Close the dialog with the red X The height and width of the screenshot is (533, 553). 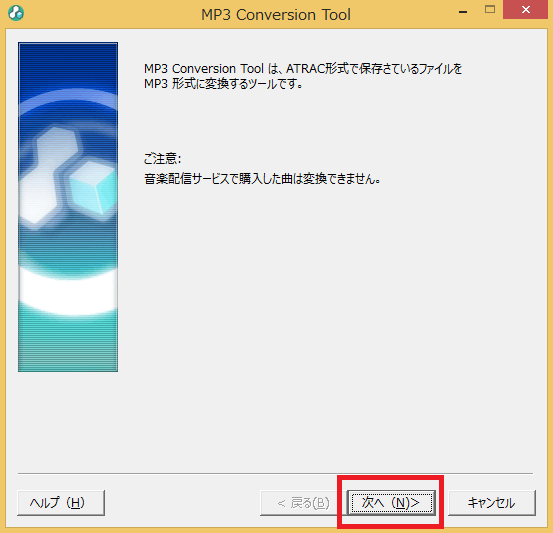click(526, 10)
